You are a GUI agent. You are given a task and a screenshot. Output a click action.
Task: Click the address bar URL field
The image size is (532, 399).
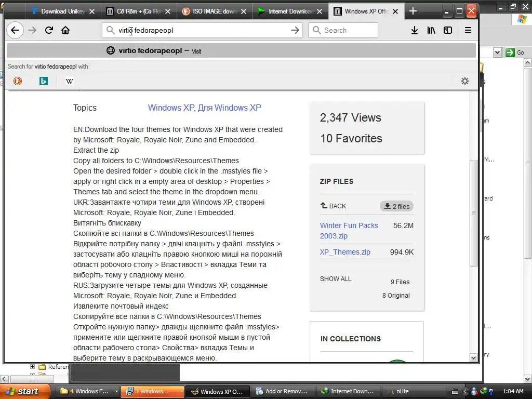click(x=202, y=30)
